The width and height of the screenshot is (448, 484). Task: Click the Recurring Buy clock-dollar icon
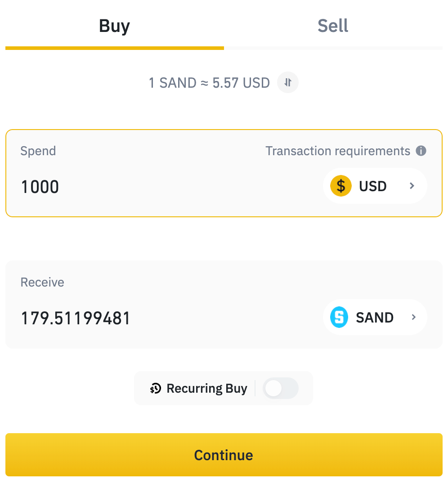coord(156,389)
